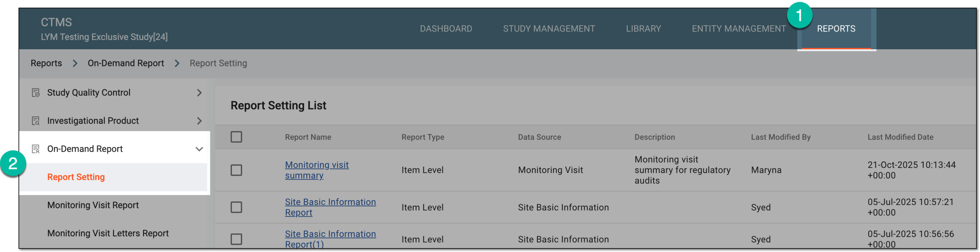Open the DASHBOARD tab

(x=446, y=29)
